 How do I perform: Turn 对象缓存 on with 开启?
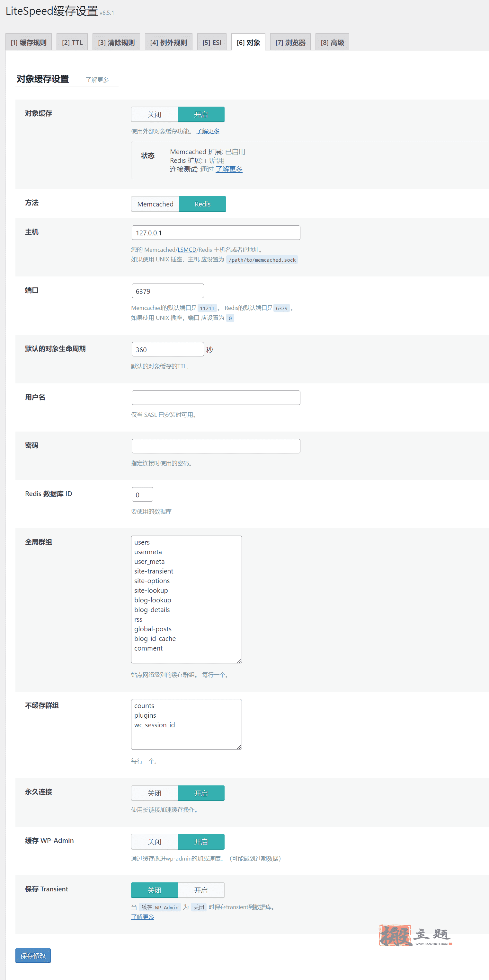pyautogui.click(x=201, y=115)
